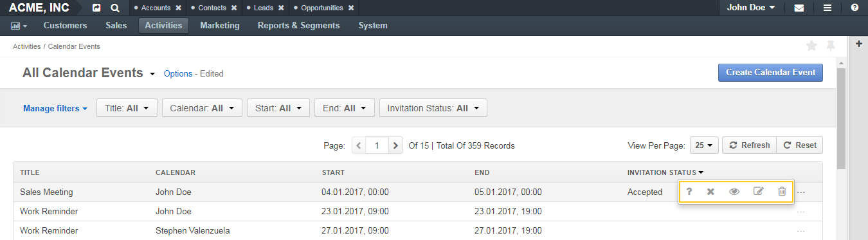Sort by START column header

(333, 172)
